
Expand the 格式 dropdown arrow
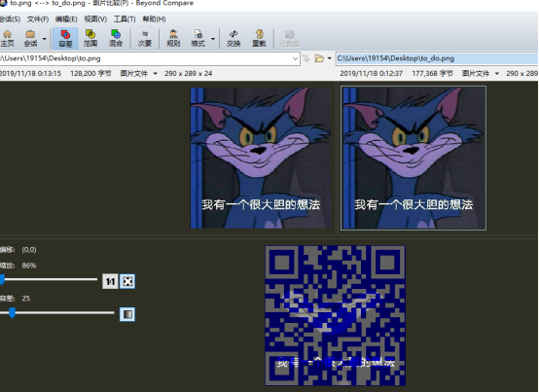click(213, 39)
